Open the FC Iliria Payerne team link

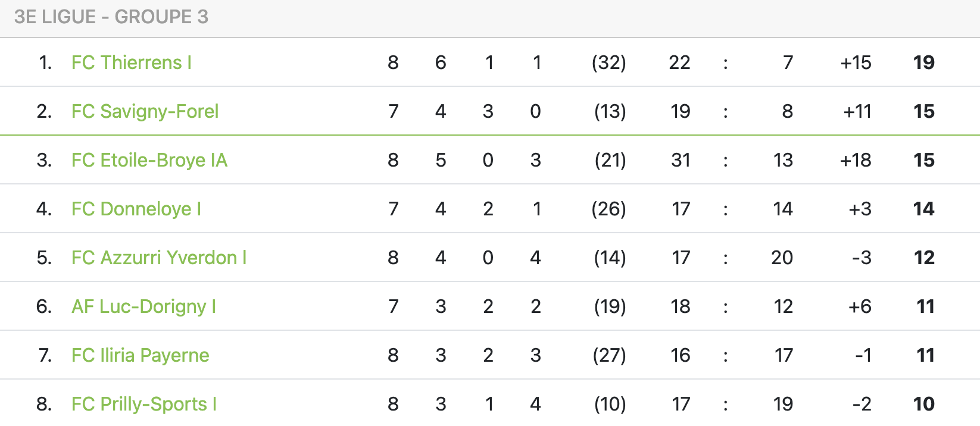pos(140,355)
